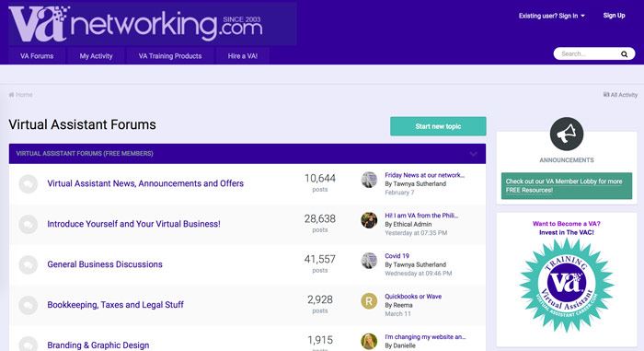644x351 pixels.
Task: Collapse the Virtual Assistant Forums (Free Members) section
Action: (474, 154)
